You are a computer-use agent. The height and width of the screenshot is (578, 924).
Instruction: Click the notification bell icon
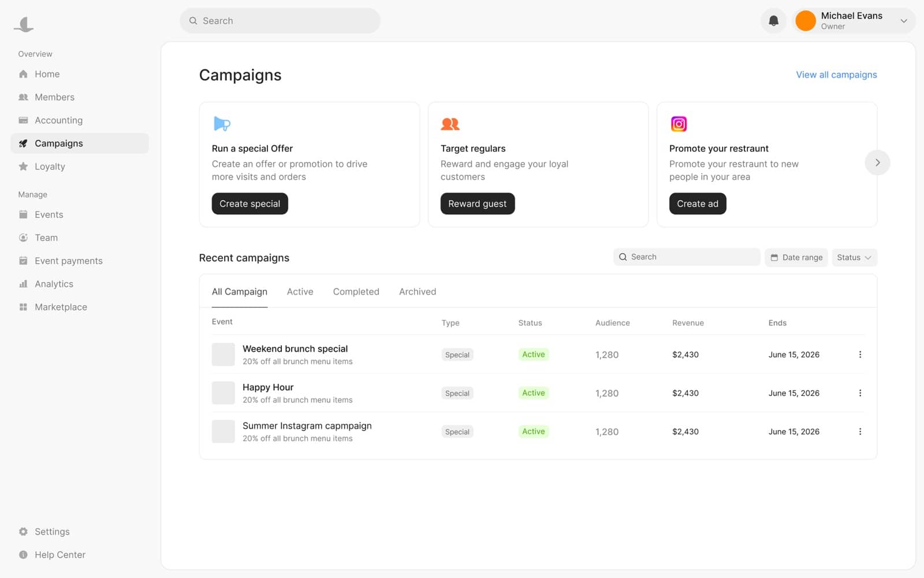pos(773,21)
